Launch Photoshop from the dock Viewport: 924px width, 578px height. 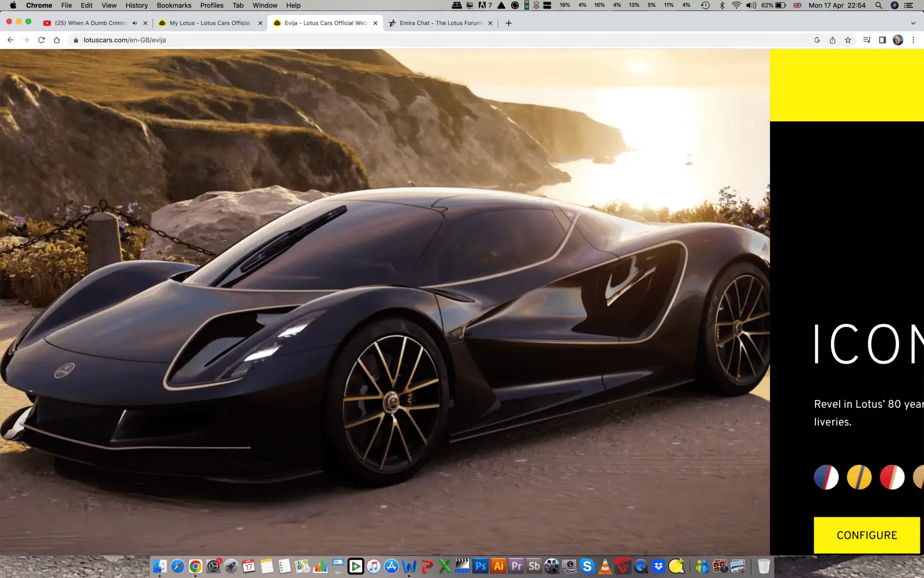click(480, 566)
